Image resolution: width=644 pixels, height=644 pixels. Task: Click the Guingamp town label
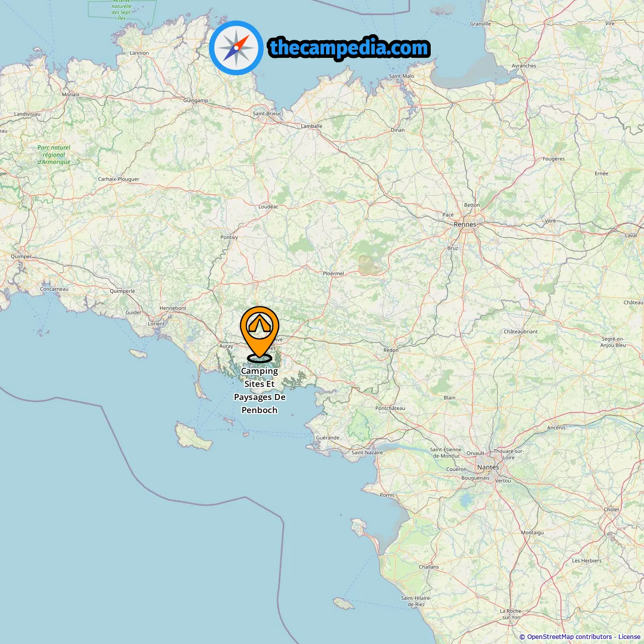pos(195,100)
